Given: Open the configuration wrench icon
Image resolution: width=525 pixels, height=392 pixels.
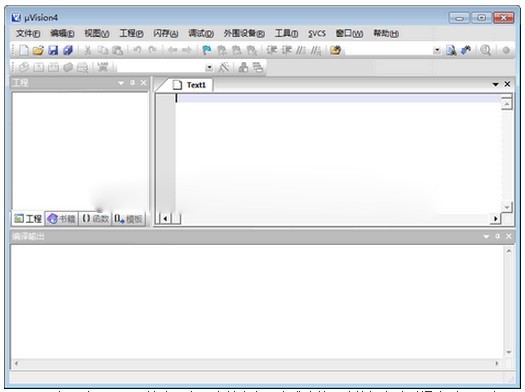Looking at the screenshot, I should 466,50.
